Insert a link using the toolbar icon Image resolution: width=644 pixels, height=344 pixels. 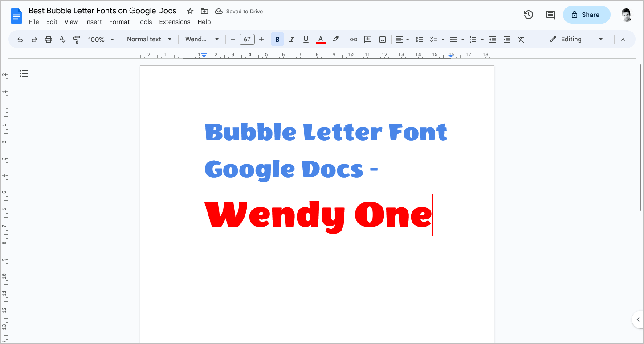[x=353, y=39]
